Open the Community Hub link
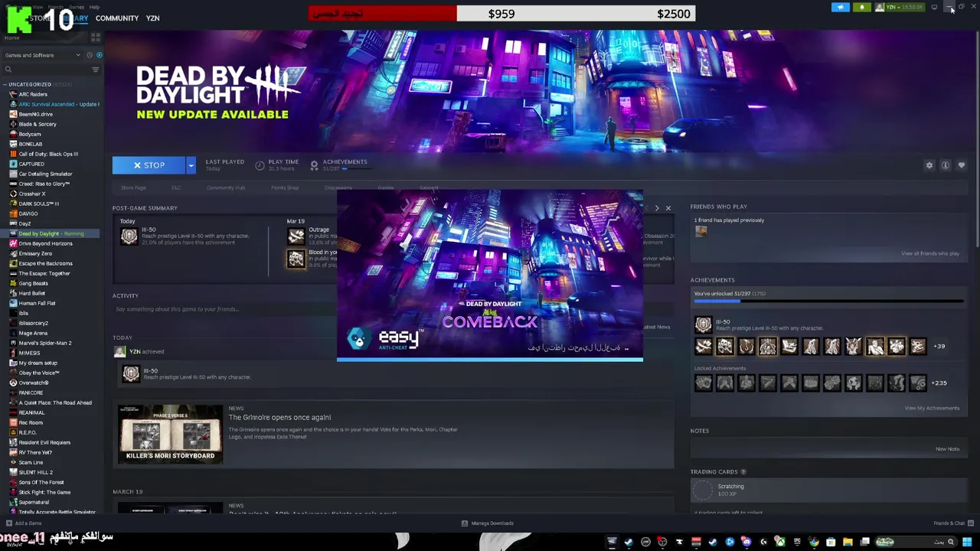Viewport: 980px width, 551px height. [x=225, y=187]
